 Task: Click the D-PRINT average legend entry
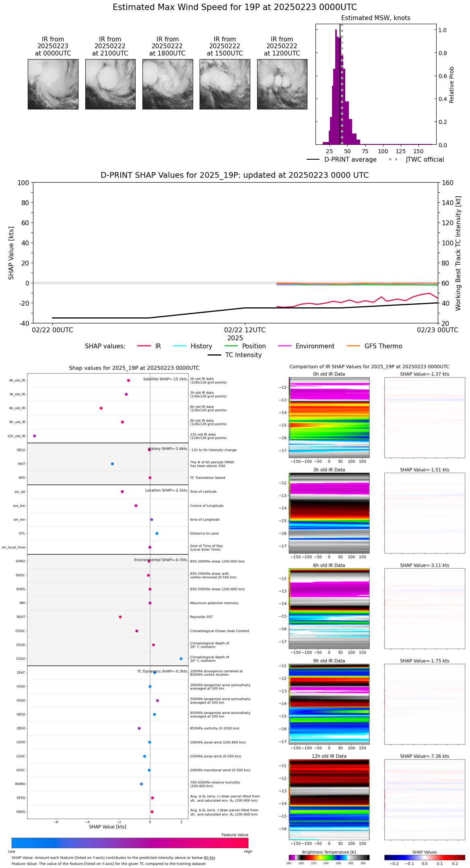342,160
